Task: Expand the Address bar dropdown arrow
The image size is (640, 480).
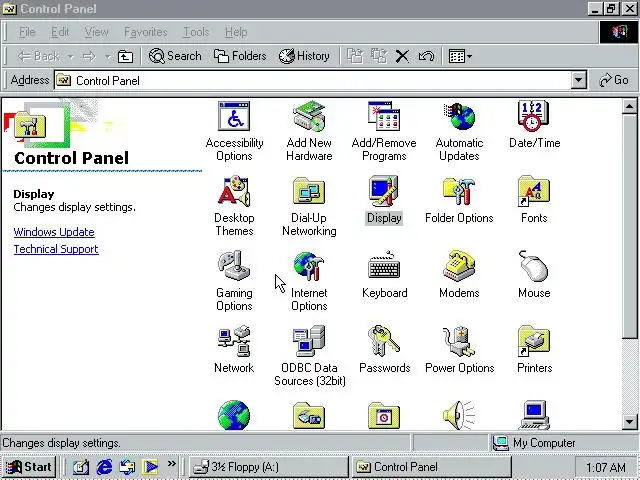Action: tap(578, 80)
